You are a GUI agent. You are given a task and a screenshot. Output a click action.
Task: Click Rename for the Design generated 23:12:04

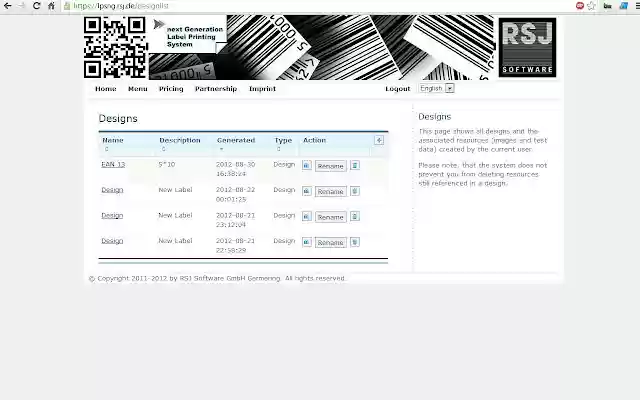coord(331,217)
